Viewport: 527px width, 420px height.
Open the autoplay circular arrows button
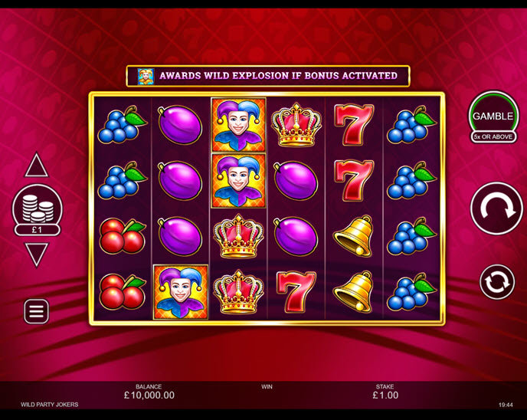497,282
